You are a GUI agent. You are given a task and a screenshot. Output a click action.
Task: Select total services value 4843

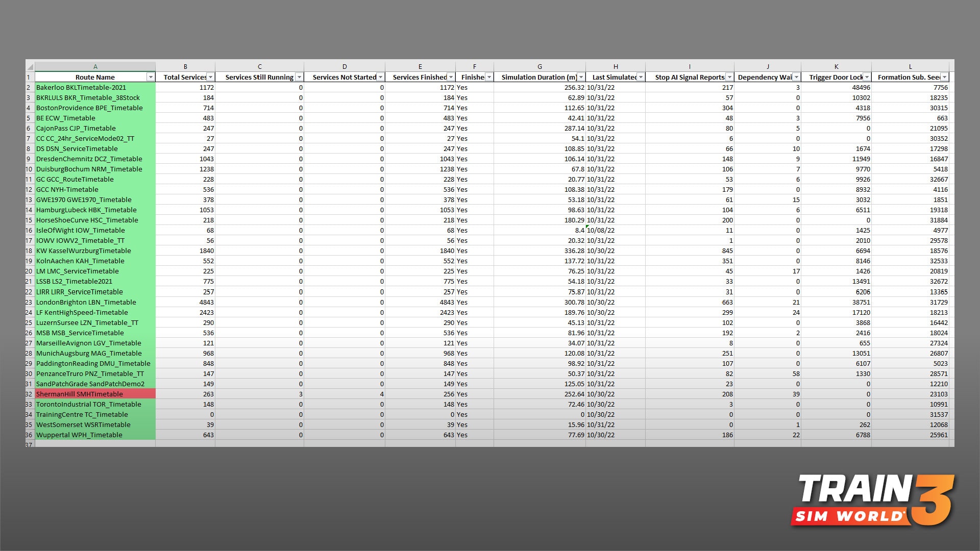coord(185,302)
